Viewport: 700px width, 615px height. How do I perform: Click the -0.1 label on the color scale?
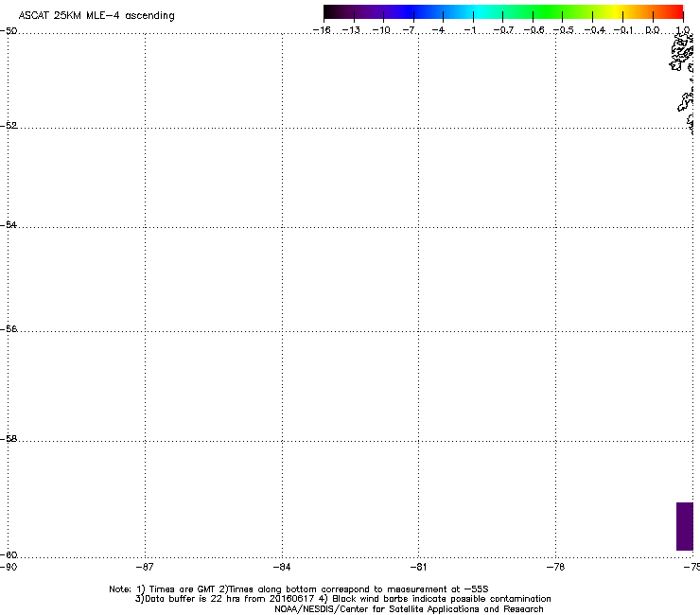click(x=623, y=30)
